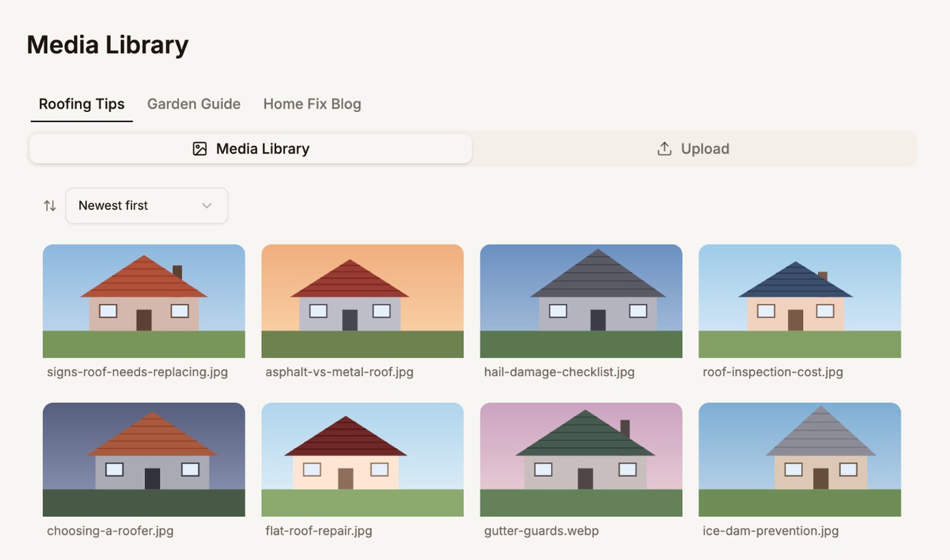This screenshot has height=560, width=950.
Task: Switch to the Upload tab
Action: coord(693,148)
